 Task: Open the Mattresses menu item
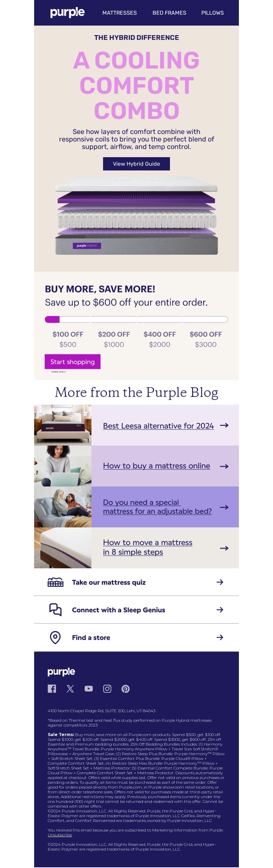[119, 13]
